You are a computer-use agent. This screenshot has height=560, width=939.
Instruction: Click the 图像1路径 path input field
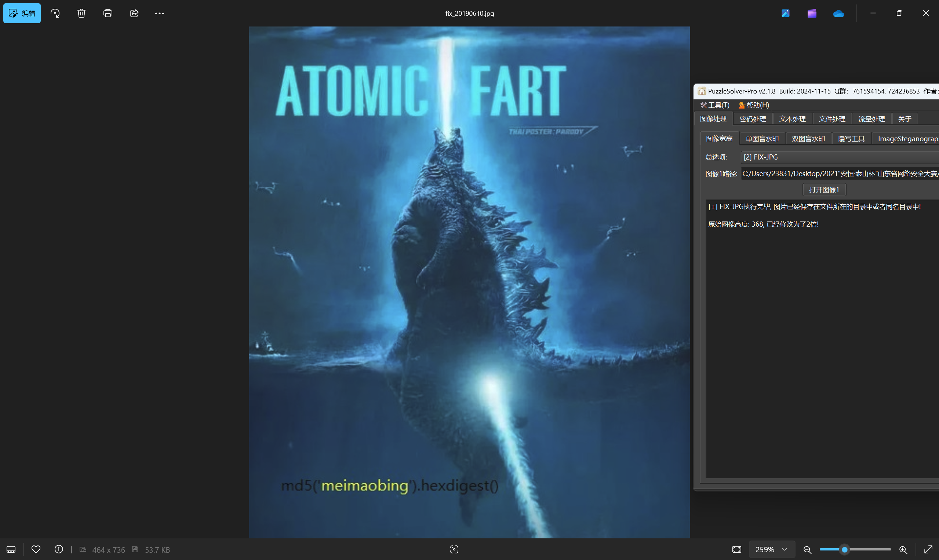point(840,173)
